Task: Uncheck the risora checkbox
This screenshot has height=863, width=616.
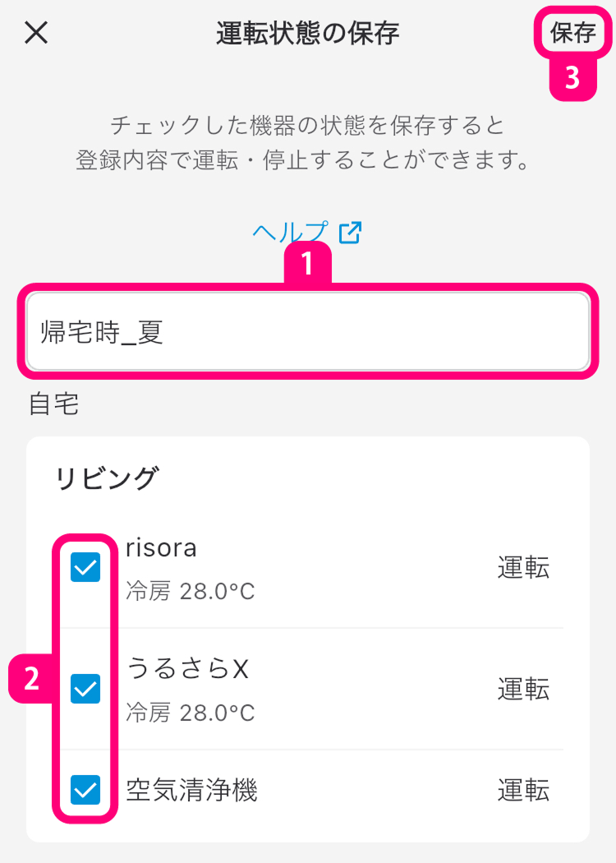Action: (85, 567)
